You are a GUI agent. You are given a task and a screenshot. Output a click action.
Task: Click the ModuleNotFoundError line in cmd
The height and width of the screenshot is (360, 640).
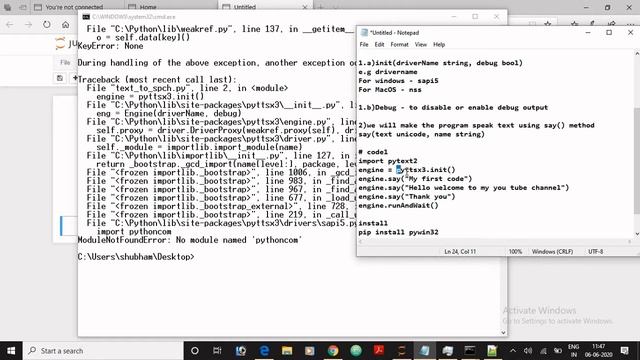[190, 240]
